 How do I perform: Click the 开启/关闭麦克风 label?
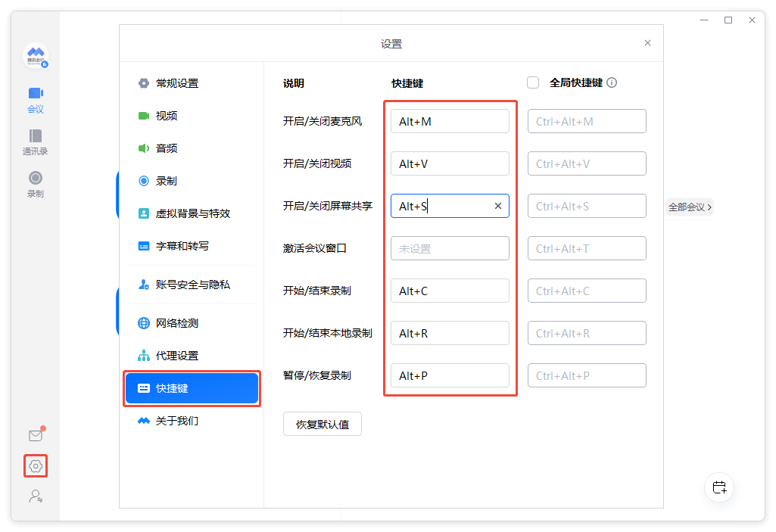coord(323,121)
